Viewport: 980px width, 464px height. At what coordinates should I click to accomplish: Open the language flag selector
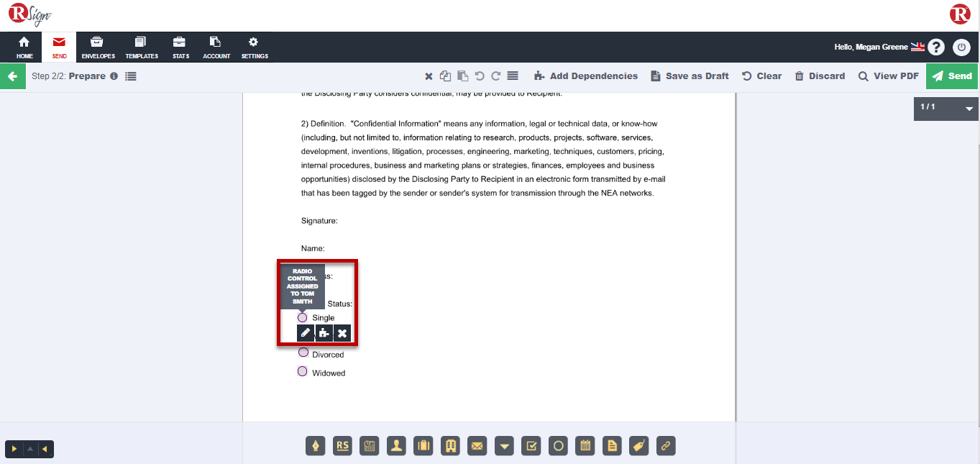coord(917,47)
